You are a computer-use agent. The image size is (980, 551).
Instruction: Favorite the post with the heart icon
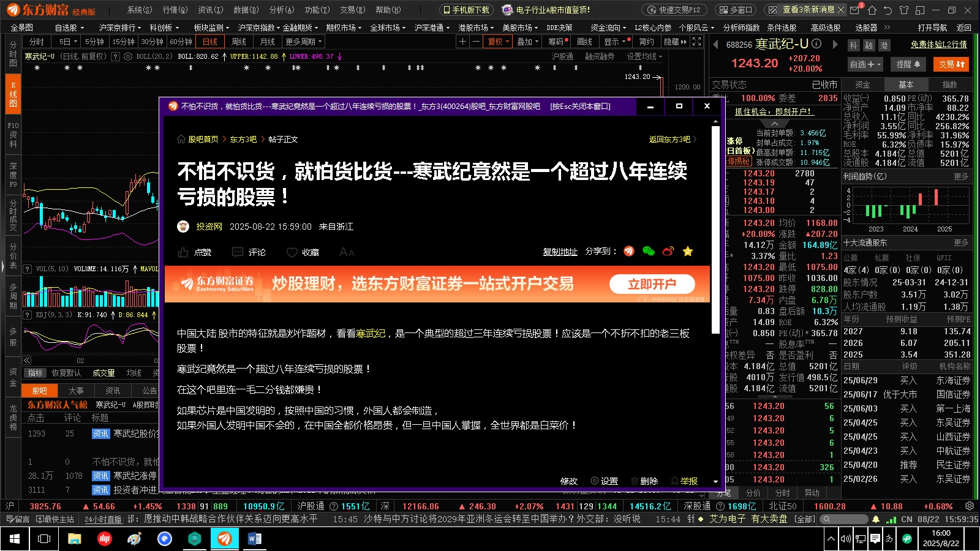292,252
